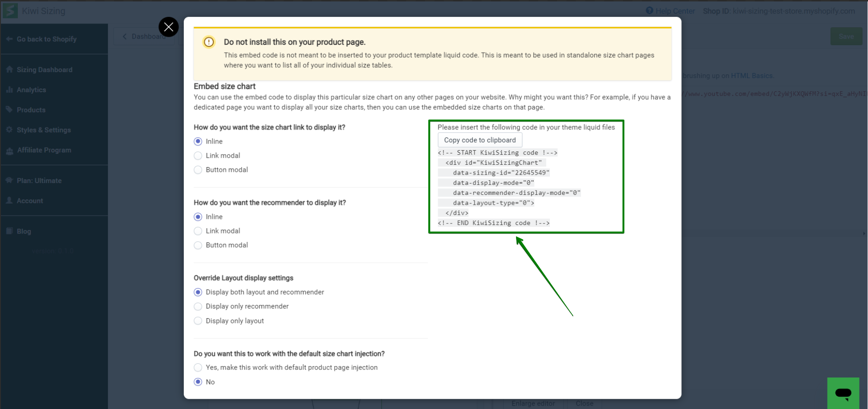Screen dimensions: 868x409
Task: Click the Plan trophy icon
Action: point(9,180)
